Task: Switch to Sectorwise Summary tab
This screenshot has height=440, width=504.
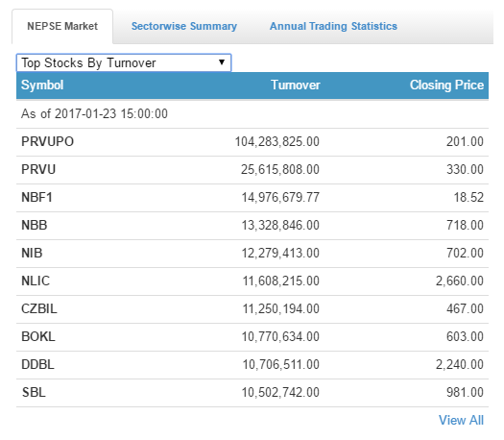Action: coord(184,26)
